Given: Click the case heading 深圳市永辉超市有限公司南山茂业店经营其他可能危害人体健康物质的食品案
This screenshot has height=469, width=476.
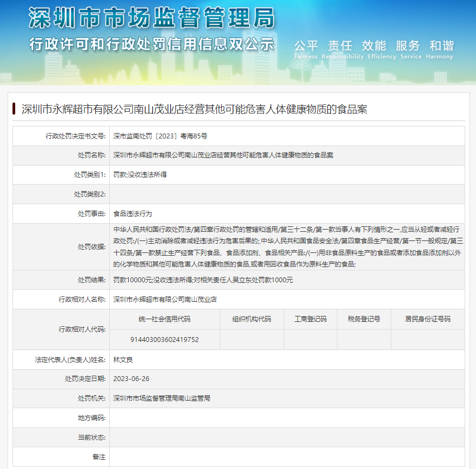Looking at the screenshot, I should coord(195,109).
